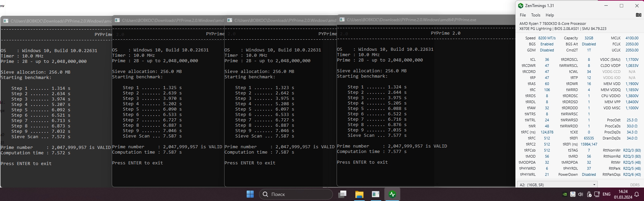Open the Windows Start menu
This screenshot has width=644, height=201.
click(x=250, y=194)
